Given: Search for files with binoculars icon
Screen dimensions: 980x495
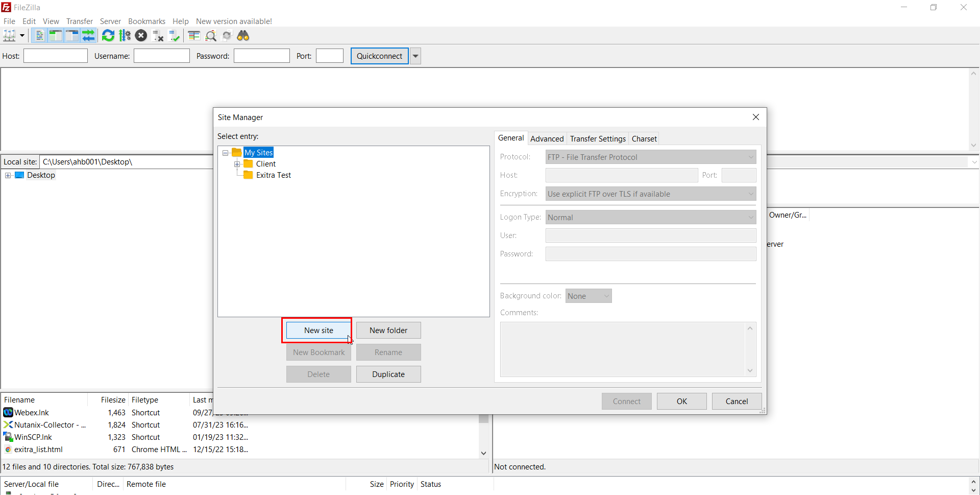Looking at the screenshot, I should click(243, 36).
